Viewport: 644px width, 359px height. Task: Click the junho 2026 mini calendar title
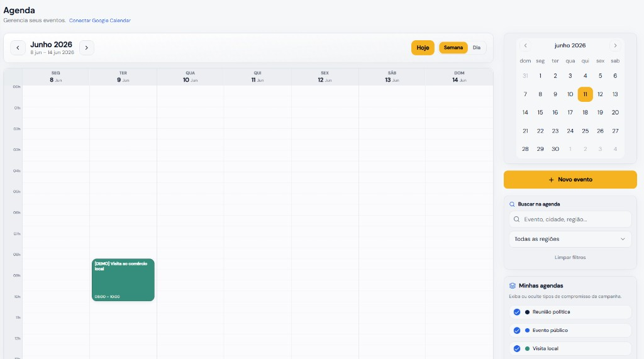point(570,46)
